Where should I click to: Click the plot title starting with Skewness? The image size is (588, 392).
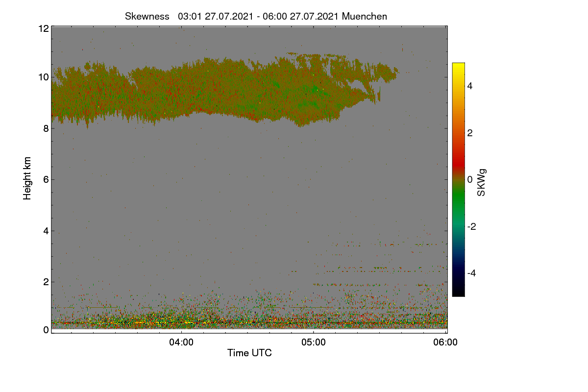click(x=256, y=16)
